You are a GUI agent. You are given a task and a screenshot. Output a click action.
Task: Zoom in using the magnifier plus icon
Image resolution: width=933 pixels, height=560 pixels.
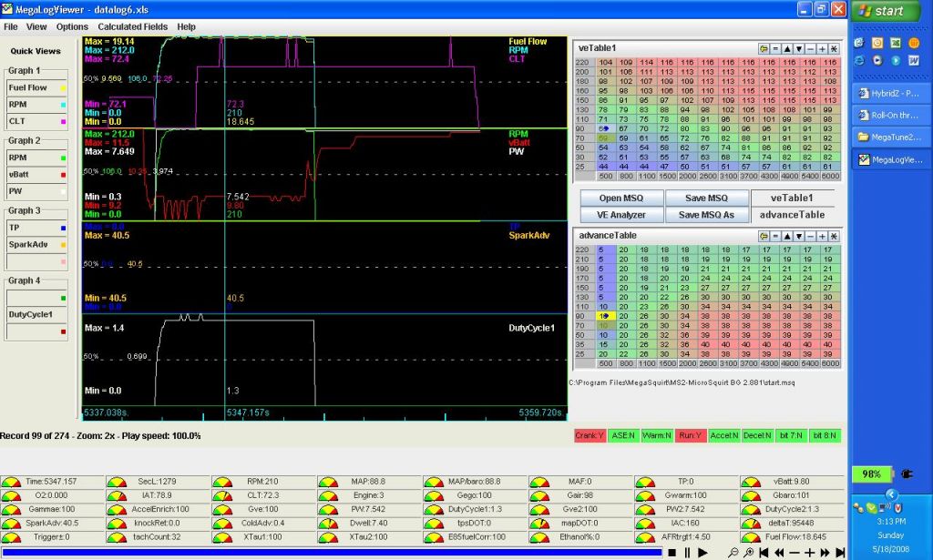point(748,553)
